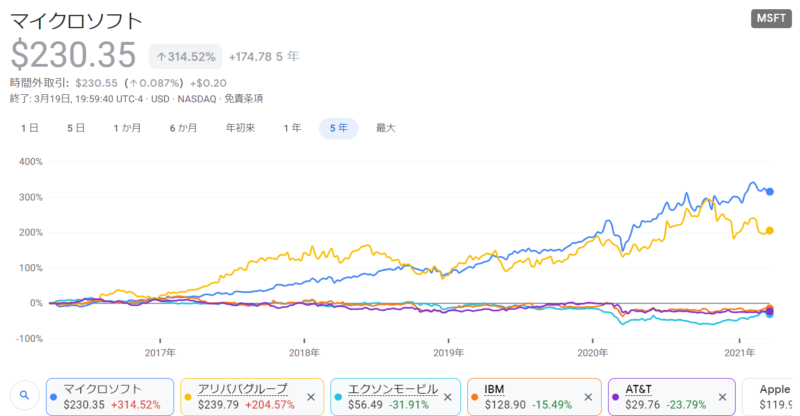Click the マイクロソフト comparison chip

click(110, 397)
